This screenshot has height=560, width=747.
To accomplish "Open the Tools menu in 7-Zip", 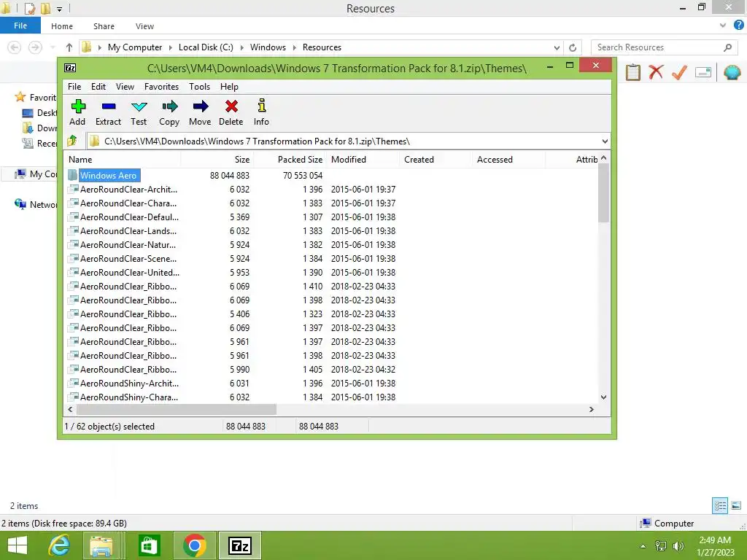I will (x=199, y=87).
